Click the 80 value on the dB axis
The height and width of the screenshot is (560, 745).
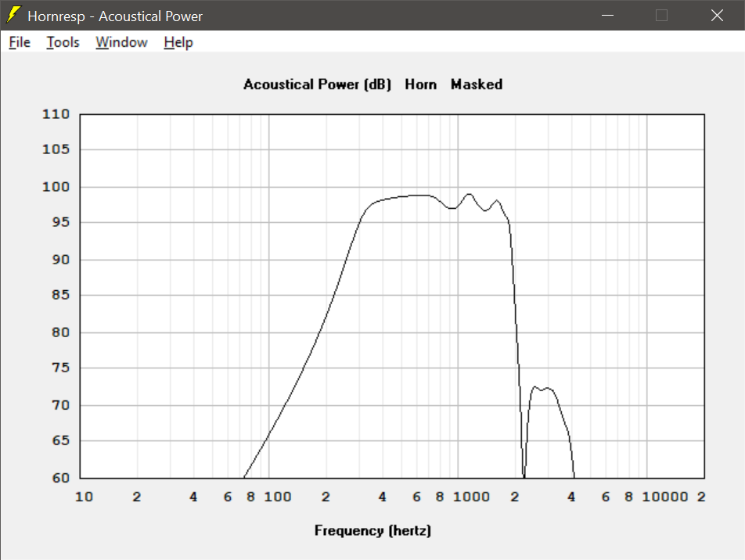(61, 332)
